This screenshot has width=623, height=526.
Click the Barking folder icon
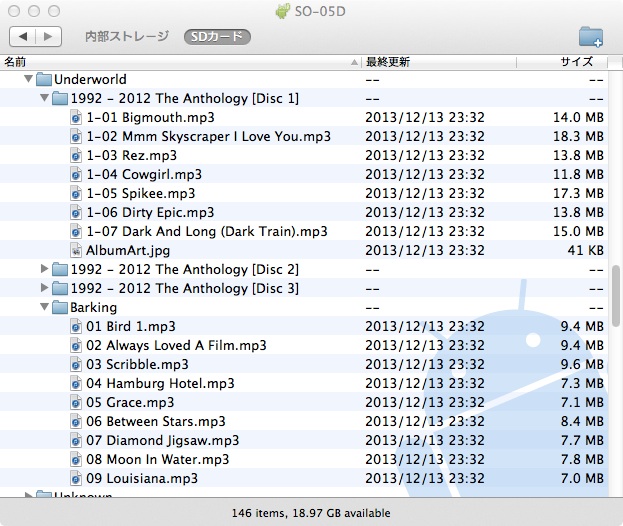[60, 307]
